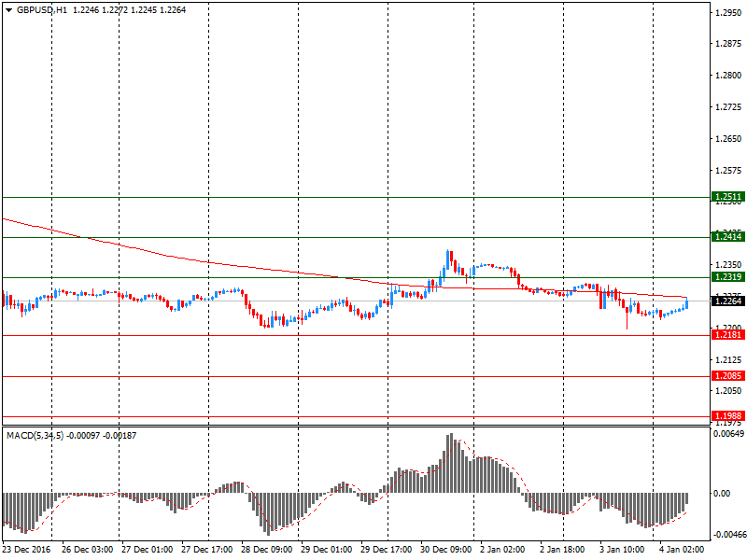Select the 1.2085 red support level label
Screen dimensions: 747x560
pos(728,376)
